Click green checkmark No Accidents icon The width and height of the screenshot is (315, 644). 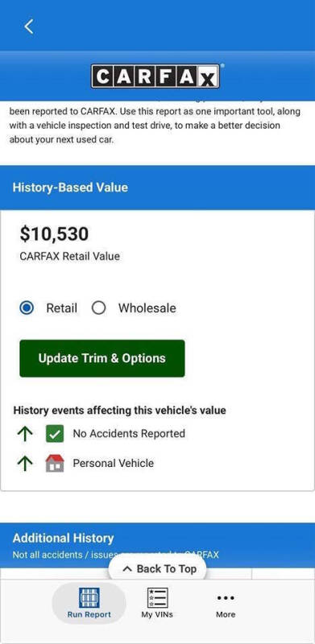(55, 434)
